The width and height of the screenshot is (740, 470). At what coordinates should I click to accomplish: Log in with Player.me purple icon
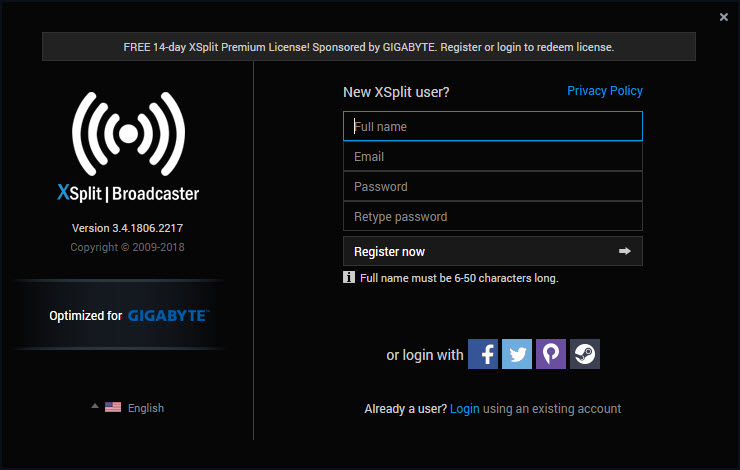click(551, 354)
